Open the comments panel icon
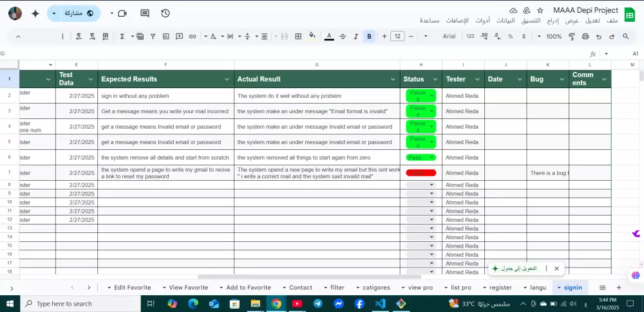This screenshot has height=312, width=644. tap(145, 13)
